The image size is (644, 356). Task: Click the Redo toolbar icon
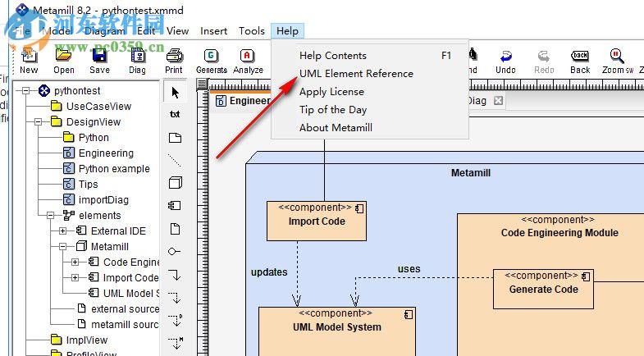pyautogui.click(x=544, y=56)
